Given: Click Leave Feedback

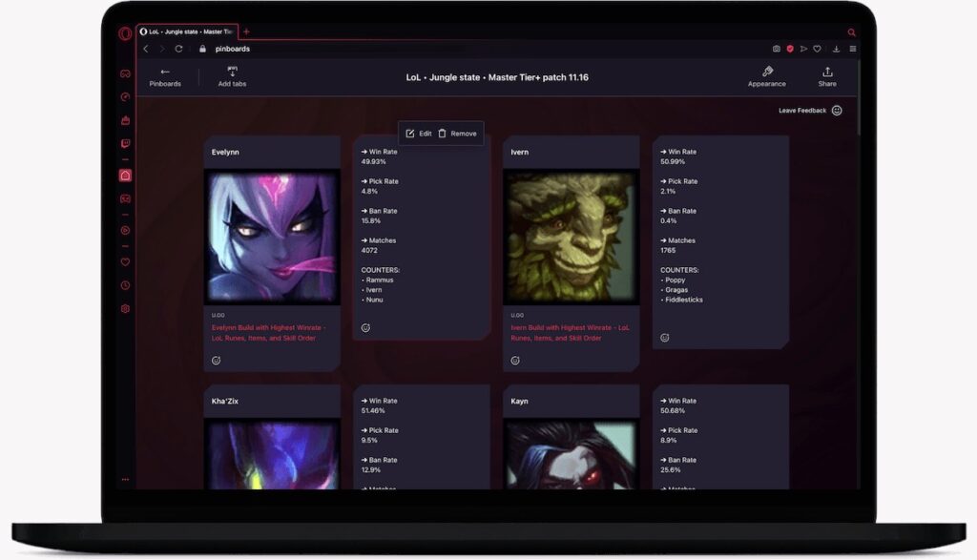Looking at the screenshot, I should (810, 111).
